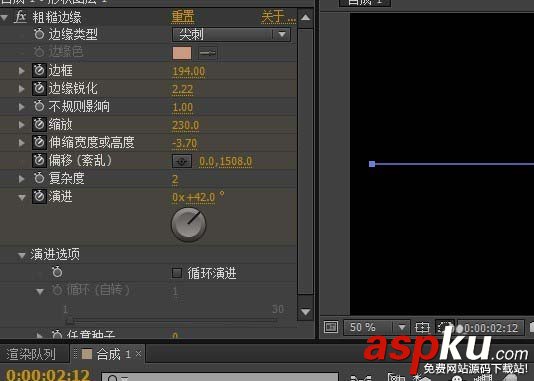This screenshot has height=381, width=534.
Task: Open the 50 % magnification dropdown
Action: 376,328
